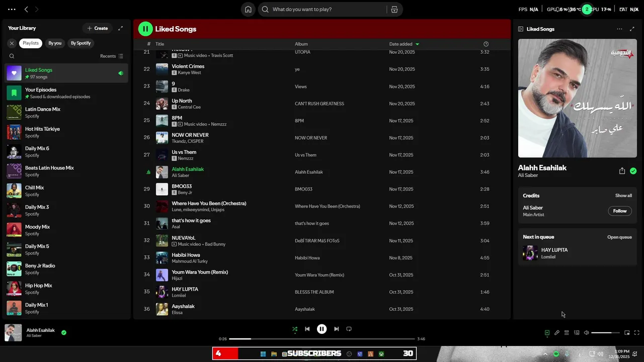Expand the Now Playing panel to fullscreen
The height and width of the screenshot is (362, 644).
coord(632,29)
